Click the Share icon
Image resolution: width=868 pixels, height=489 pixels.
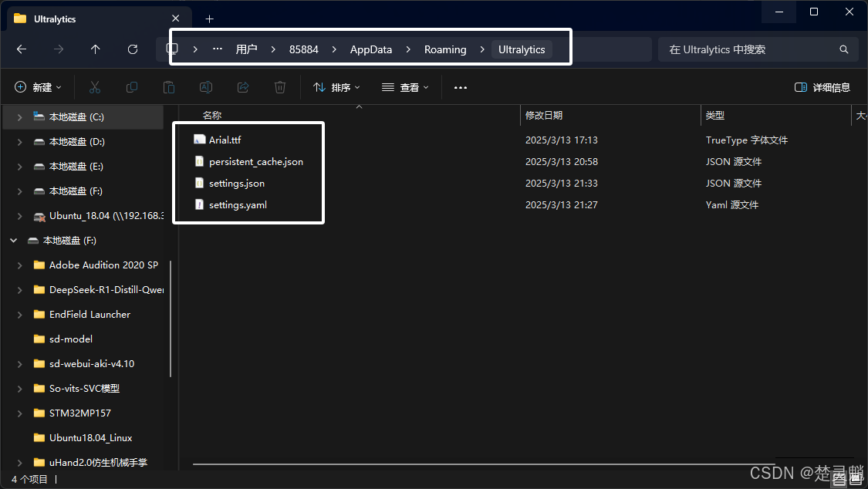[x=243, y=87]
